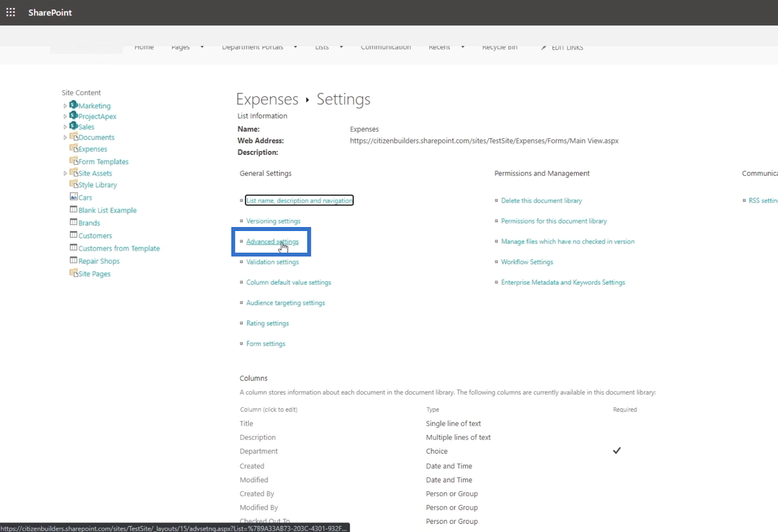This screenshot has width=778, height=532.
Task: Open the Pages navigation dropdown arrow
Action: [x=202, y=47]
